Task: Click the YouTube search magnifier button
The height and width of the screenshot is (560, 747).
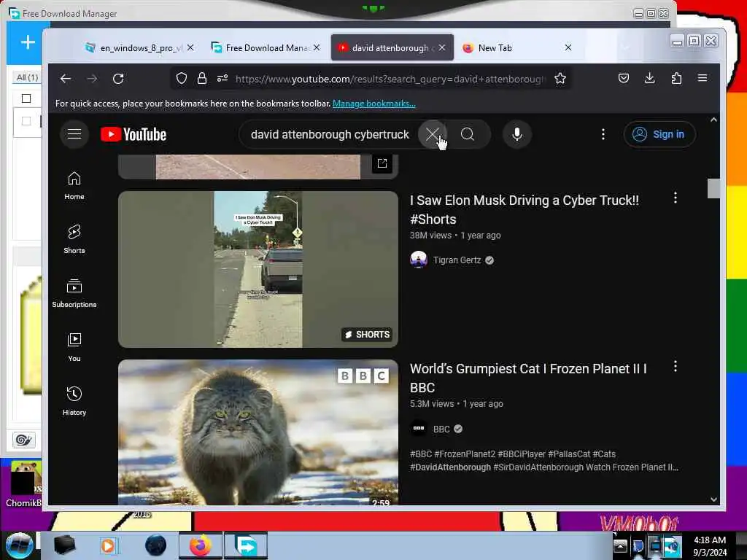Action: pos(468,134)
